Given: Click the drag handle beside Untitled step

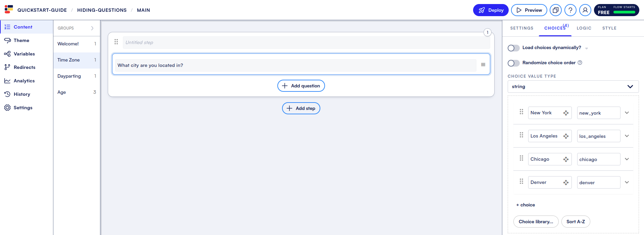Looking at the screenshot, I should pos(116,42).
